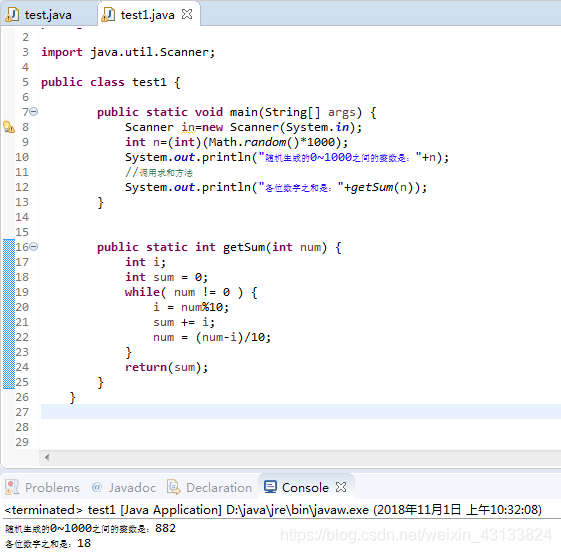Click 'out' field on line 12
561x553 pixels.
[x=184, y=187]
